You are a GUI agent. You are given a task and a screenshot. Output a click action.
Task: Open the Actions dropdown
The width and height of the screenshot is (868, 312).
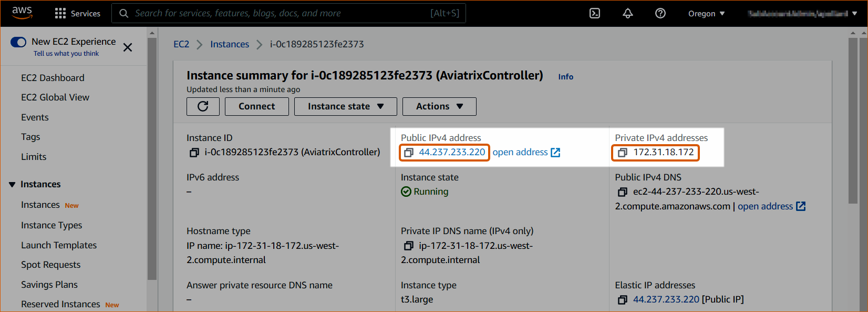pos(439,106)
